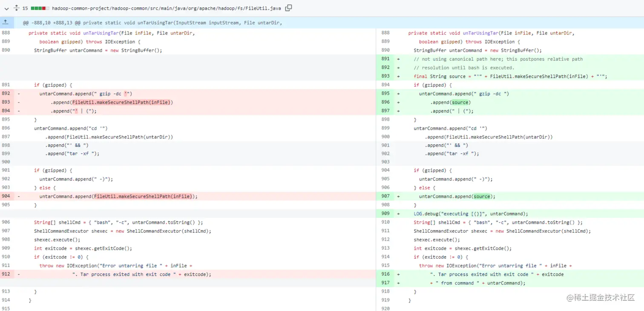Click the highlighted 'source' on right line 896

[460, 103]
